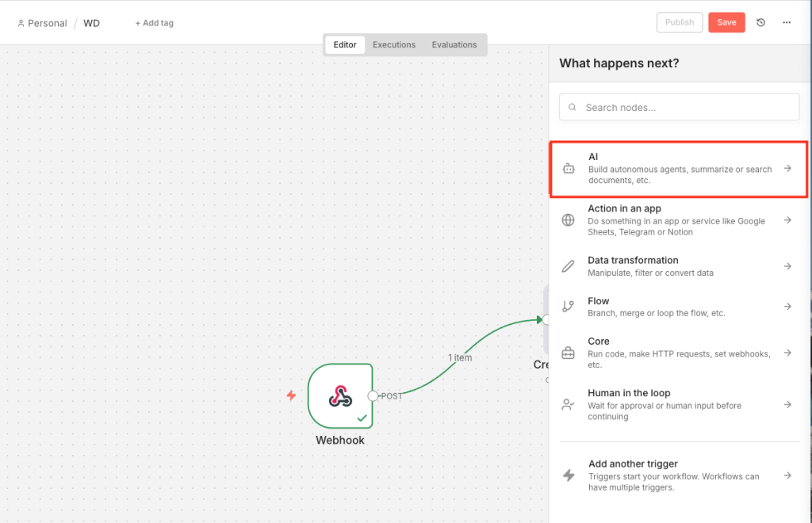Open workflow history clock icon
Viewport: 812px width, 523px height.
760,23
